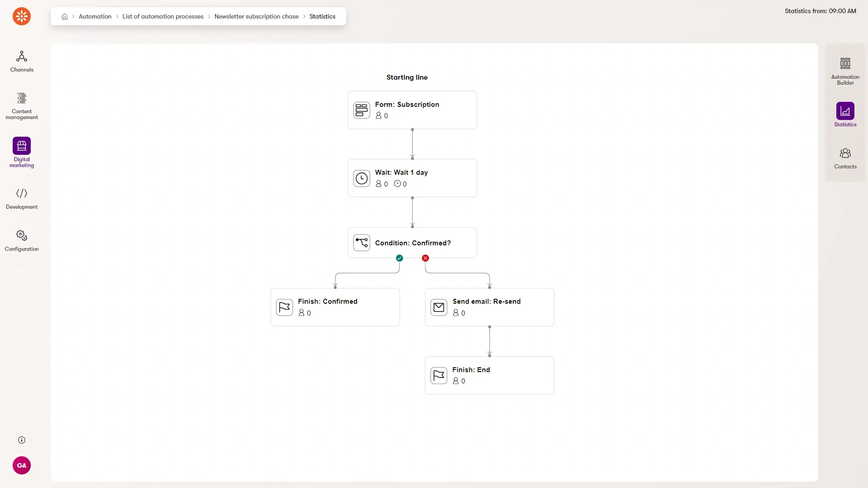Click contact count on Finish: End
This screenshot has height=488, width=868.
[459, 381]
